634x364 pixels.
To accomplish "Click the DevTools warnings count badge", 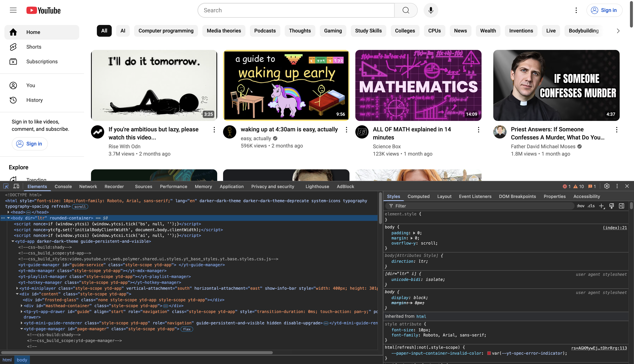I will click(x=579, y=187).
